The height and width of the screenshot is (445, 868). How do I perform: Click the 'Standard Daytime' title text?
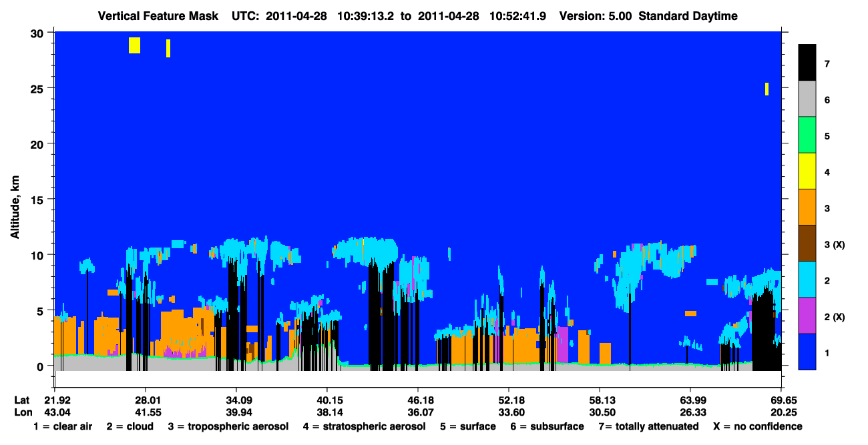[x=688, y=16]
